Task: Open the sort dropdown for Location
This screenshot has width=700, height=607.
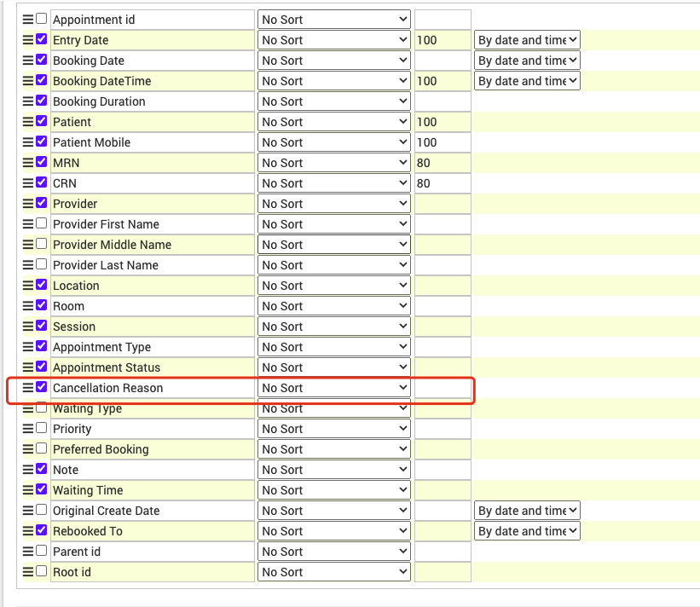Action: pyautogui.click(x=334, y=286)
